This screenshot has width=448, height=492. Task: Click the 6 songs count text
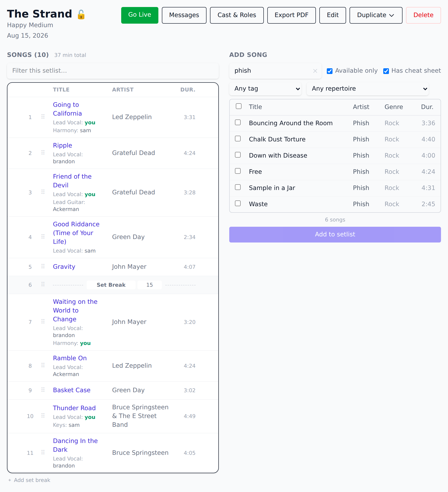tap(335, 220)
